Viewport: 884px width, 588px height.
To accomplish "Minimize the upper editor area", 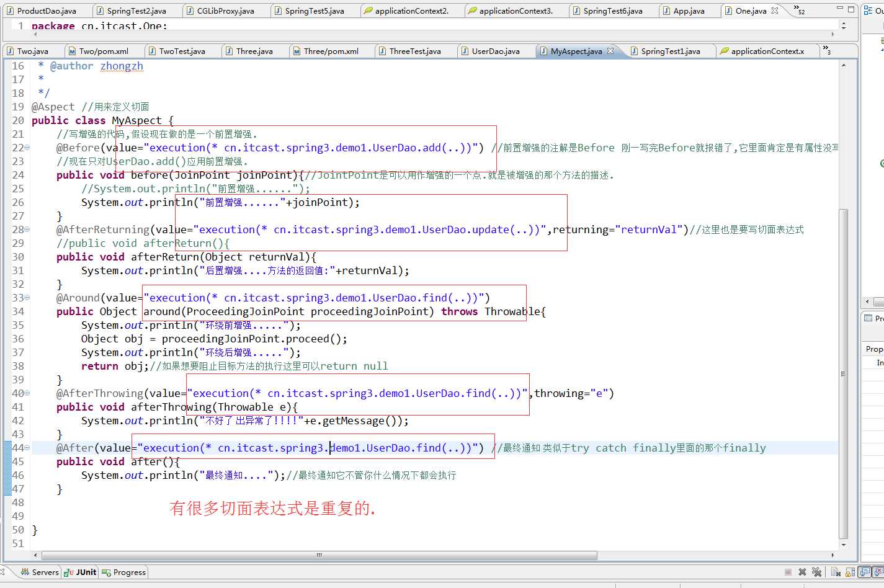I will pyautogui.click(x=840, y=9).
